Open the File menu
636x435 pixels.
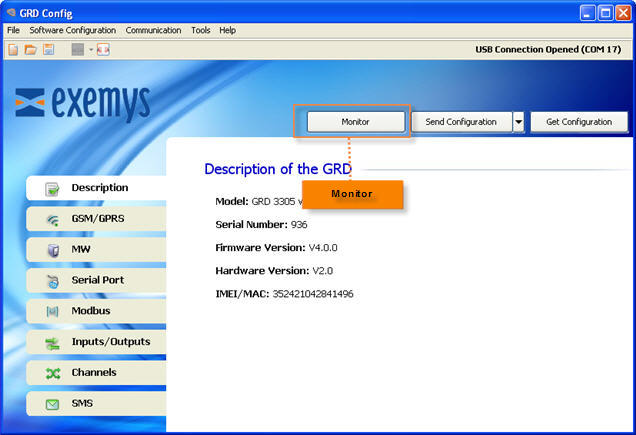[x=13, y=30]
